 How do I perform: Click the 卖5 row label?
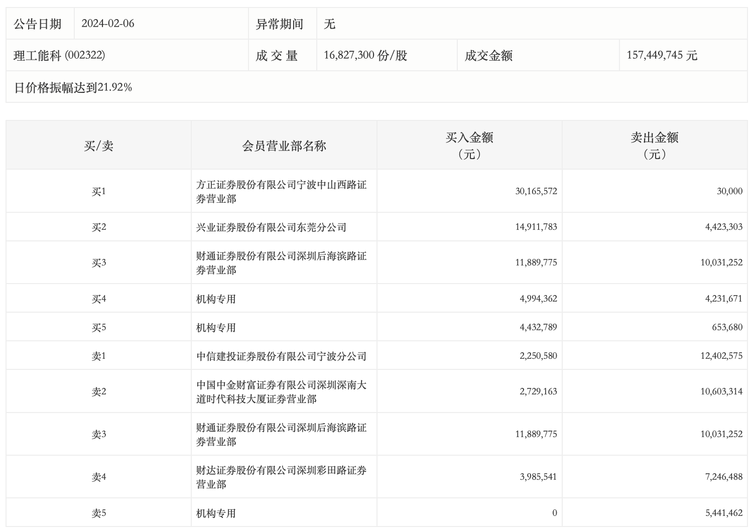[99, 513]
